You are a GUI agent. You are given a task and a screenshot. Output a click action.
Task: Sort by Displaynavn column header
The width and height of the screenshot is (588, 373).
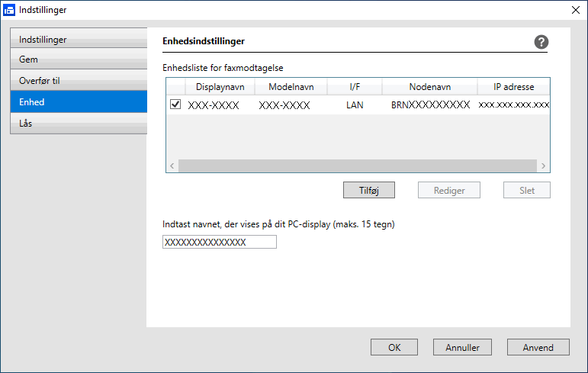(220, 87)
